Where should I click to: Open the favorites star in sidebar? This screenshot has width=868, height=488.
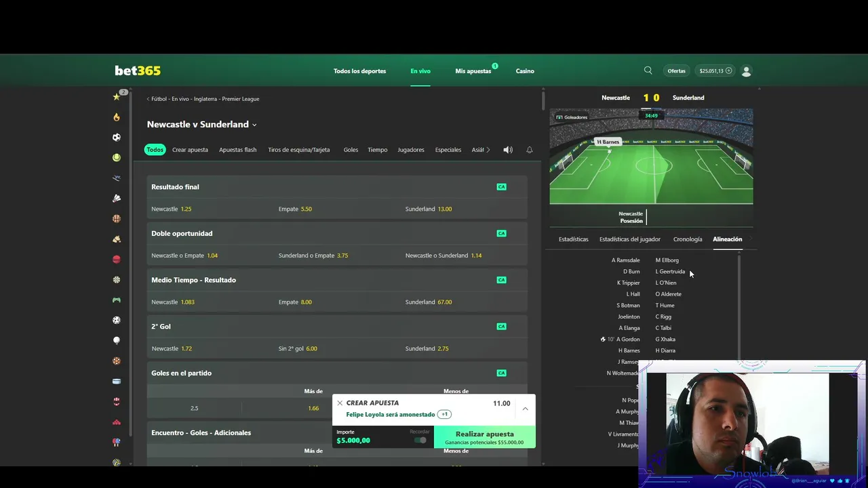(x=117, y=97)
